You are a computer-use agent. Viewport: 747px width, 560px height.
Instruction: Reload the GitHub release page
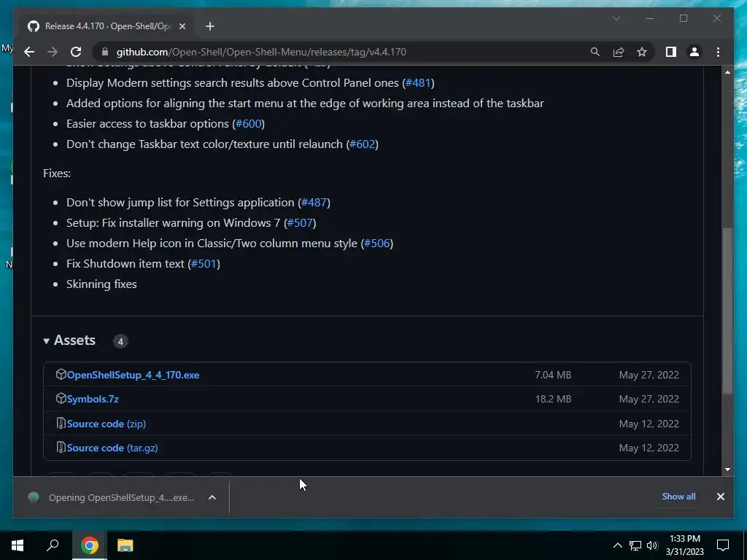76,52
